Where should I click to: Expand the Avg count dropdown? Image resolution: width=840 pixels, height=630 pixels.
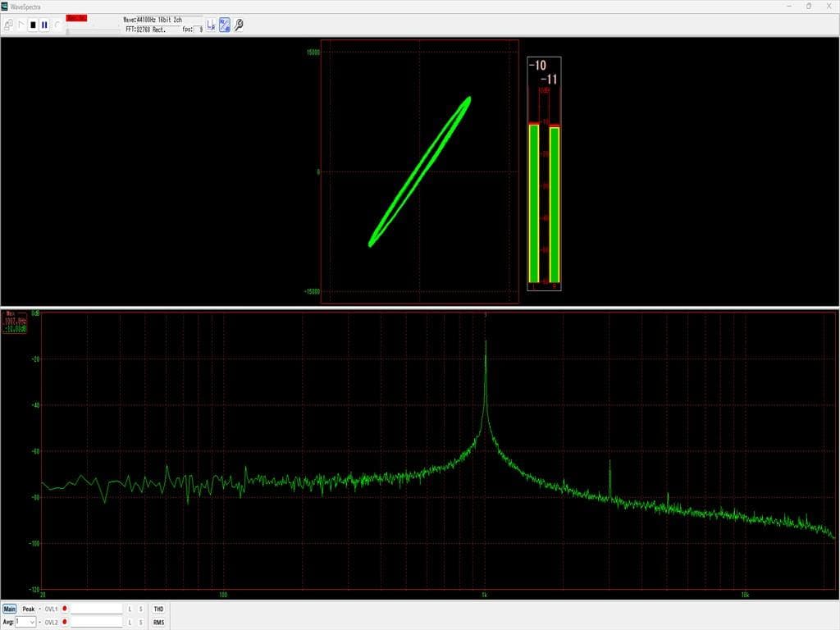pos(31,622)
